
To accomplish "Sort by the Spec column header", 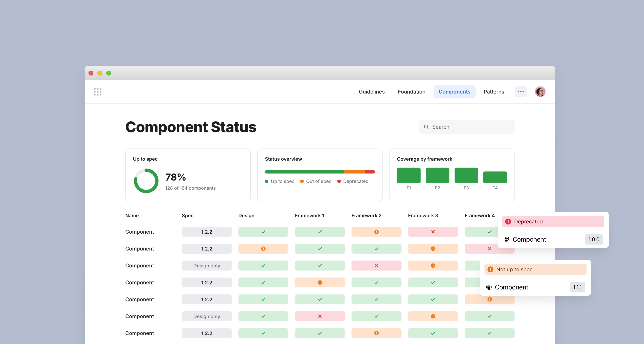I will (x=187, y=215).
